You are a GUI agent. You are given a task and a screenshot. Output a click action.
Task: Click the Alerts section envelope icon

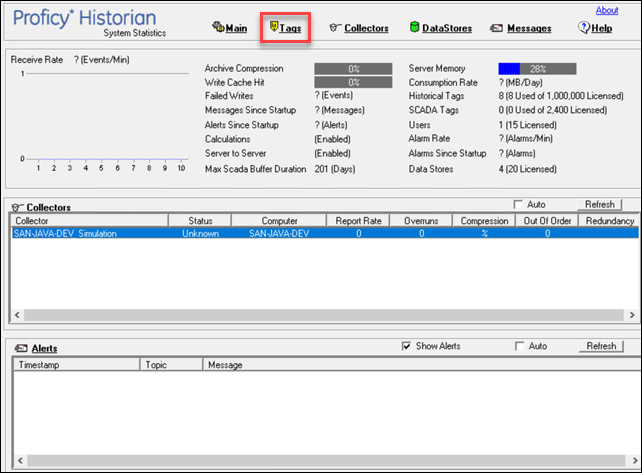click(21, 348)
